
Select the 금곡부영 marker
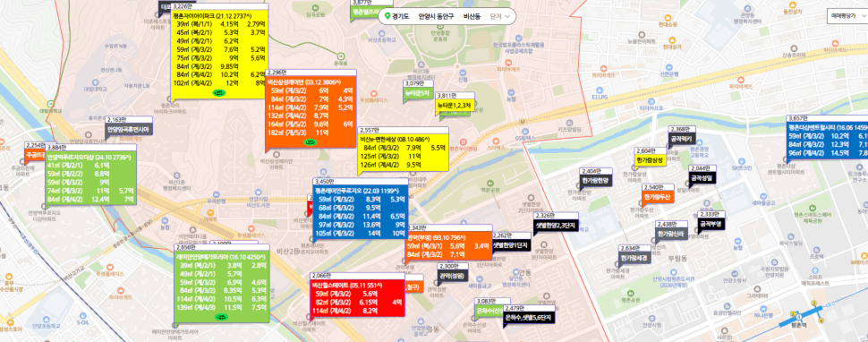(711, 224)
